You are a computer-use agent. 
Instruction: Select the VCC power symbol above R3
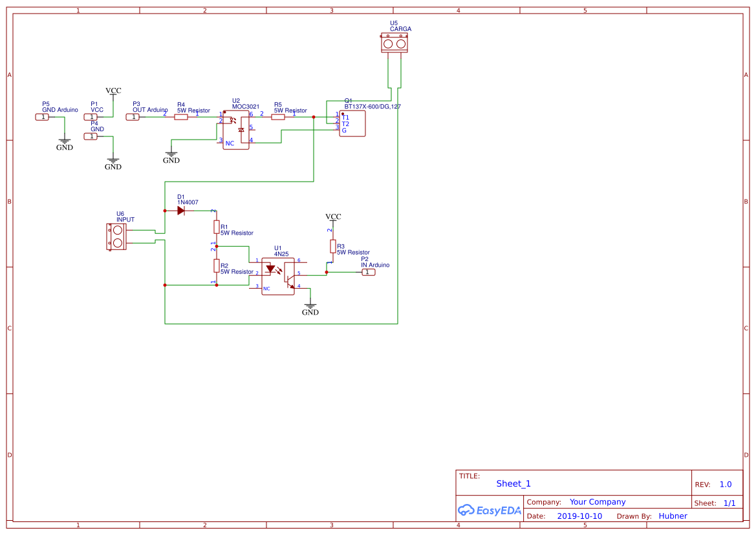333,220
